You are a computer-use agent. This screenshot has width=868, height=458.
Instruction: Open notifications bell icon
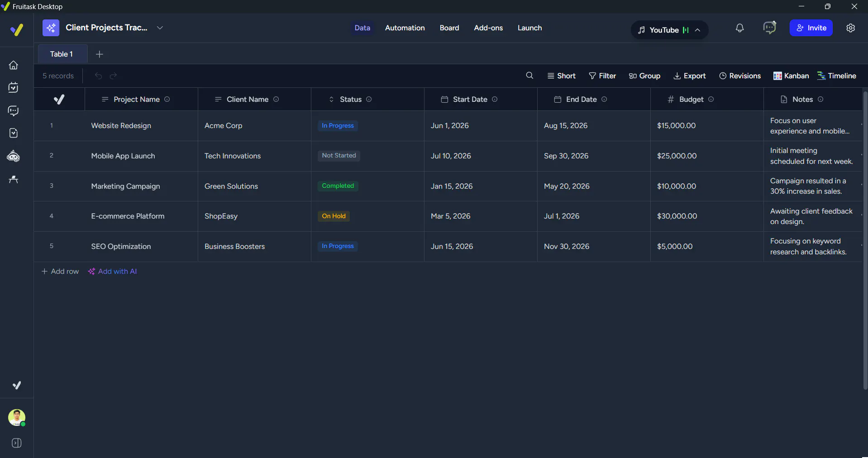click(739, 28)
